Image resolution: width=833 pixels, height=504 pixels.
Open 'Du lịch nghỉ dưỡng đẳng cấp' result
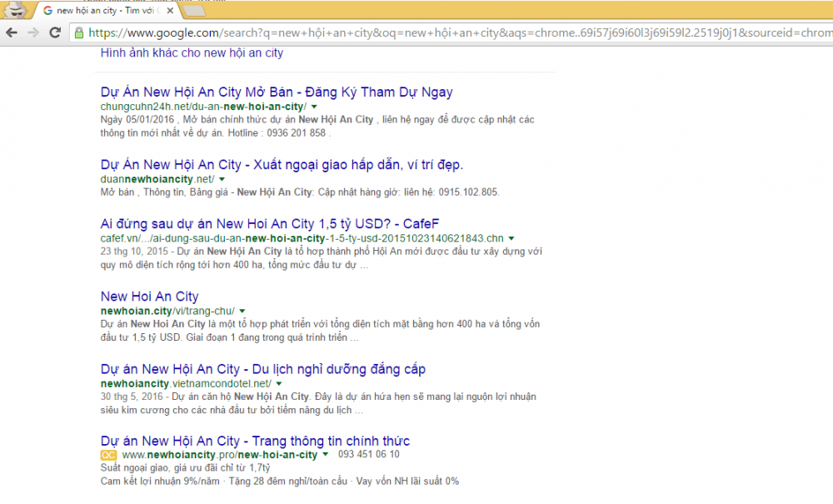pyautogui.click(x=263, y=369)
